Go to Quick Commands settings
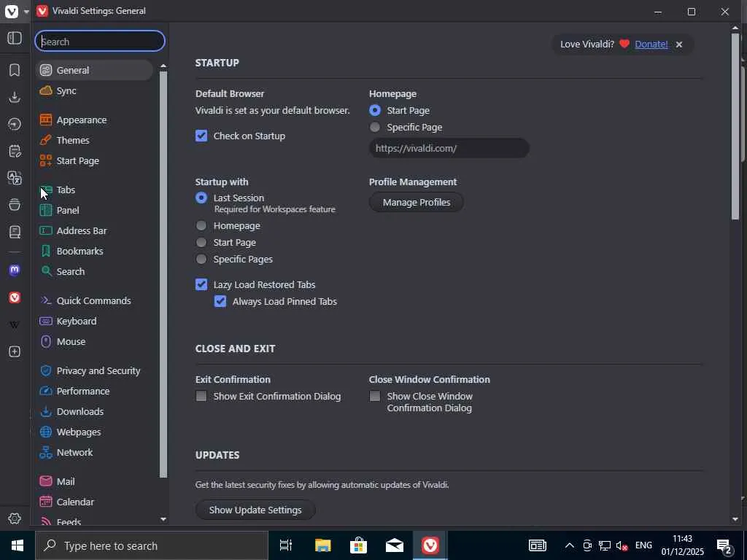 pos(94,300)
